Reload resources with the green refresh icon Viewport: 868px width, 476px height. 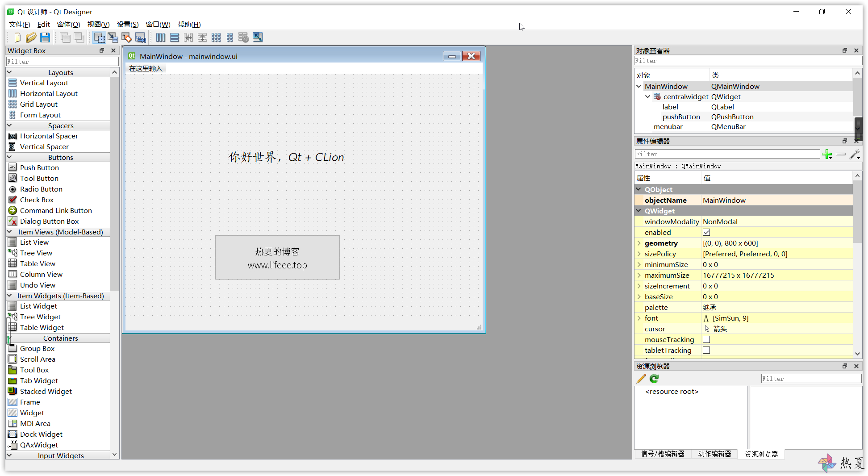(x=654, y=379)
